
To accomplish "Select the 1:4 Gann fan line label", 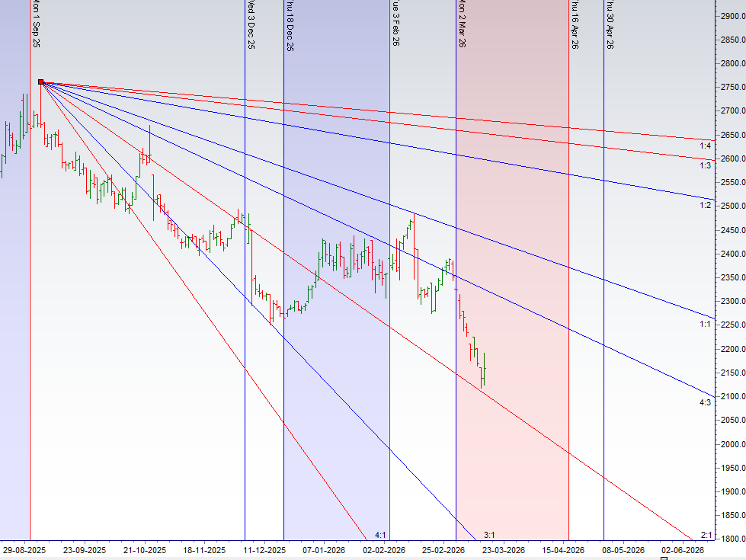I will tap(705, 146).
